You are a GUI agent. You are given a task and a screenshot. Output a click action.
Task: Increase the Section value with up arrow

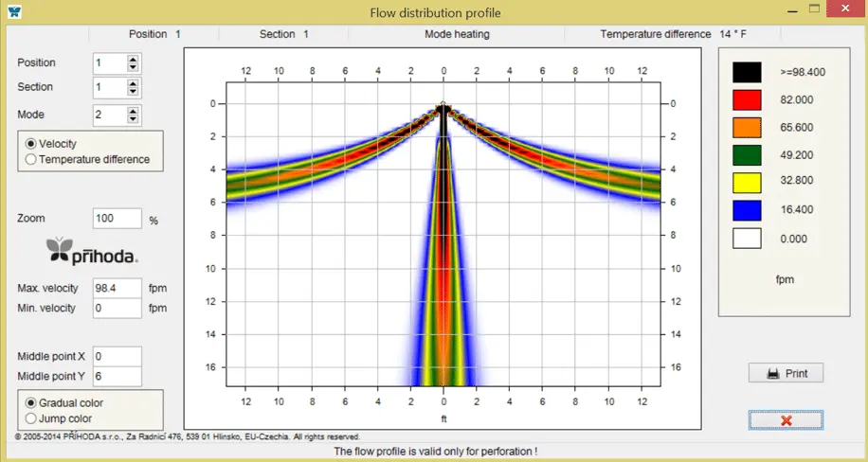[133, 83]
